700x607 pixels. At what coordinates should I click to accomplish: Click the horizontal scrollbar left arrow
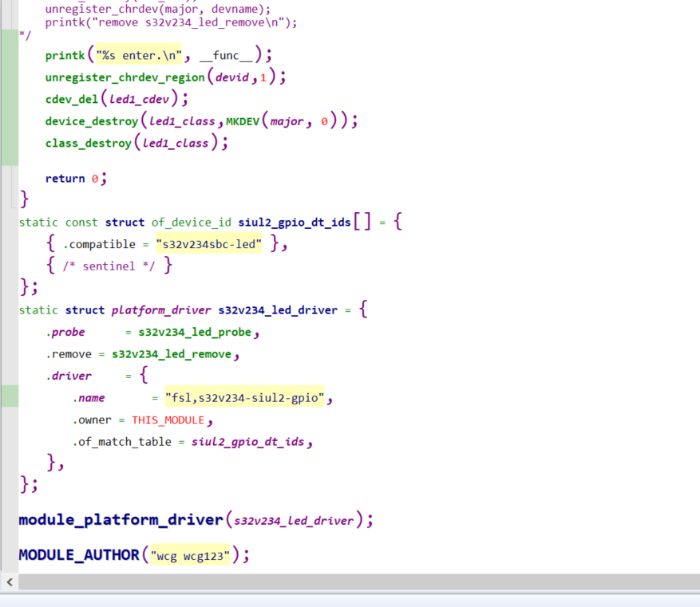pyautogui.click(x=10, y=582)
